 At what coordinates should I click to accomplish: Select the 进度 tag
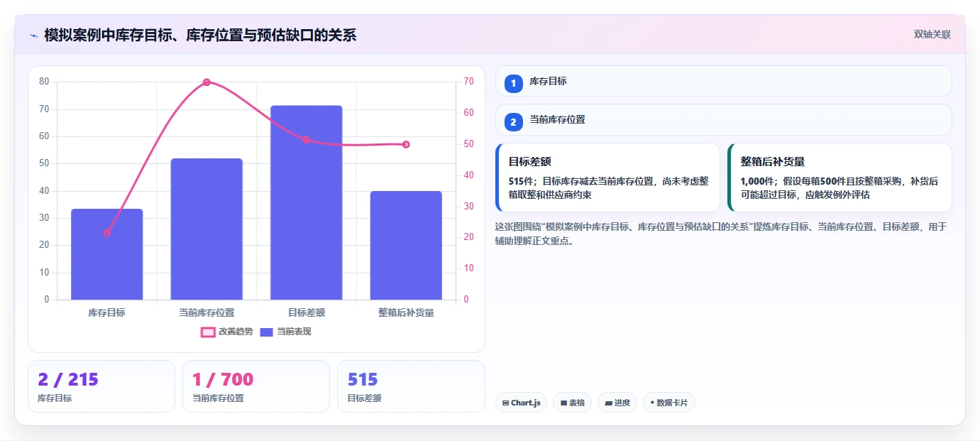coord(617,403)
